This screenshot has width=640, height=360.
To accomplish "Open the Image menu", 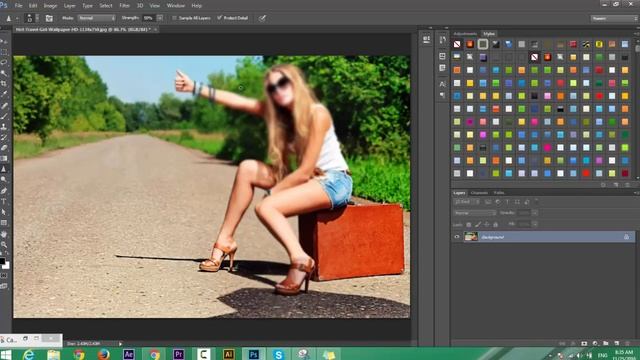I will pyautogui.click(x=50, y=6).
